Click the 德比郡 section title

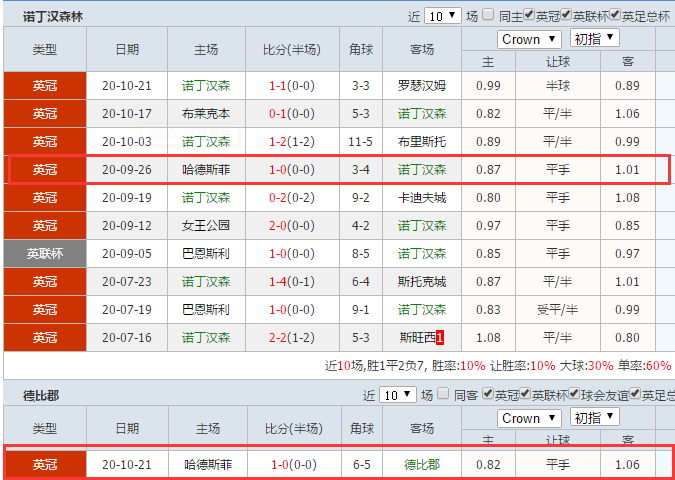[41, 396]
